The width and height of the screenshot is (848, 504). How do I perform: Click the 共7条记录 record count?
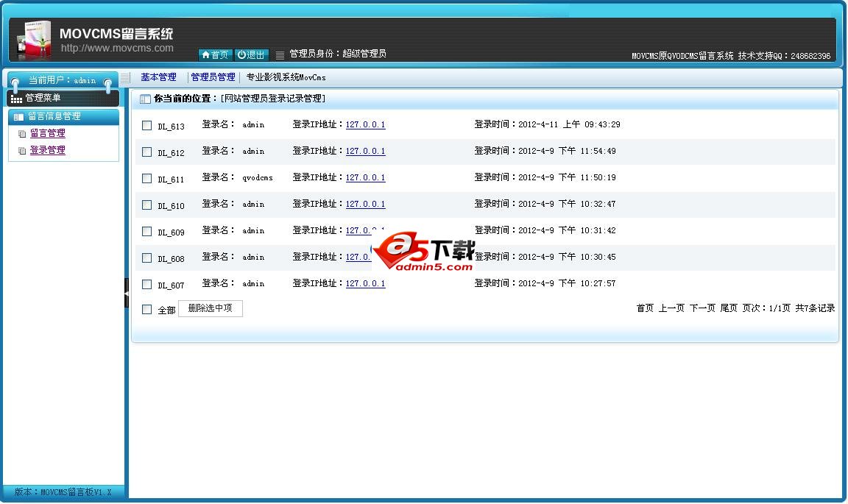(815, 308)
